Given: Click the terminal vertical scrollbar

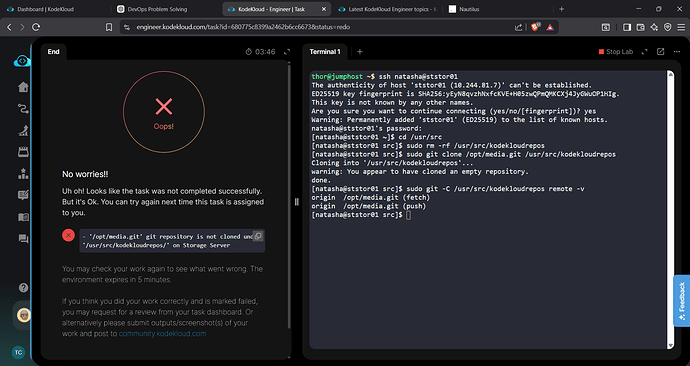Looking at the screenshot, I should pyautogui.click(x=670, y=209).
